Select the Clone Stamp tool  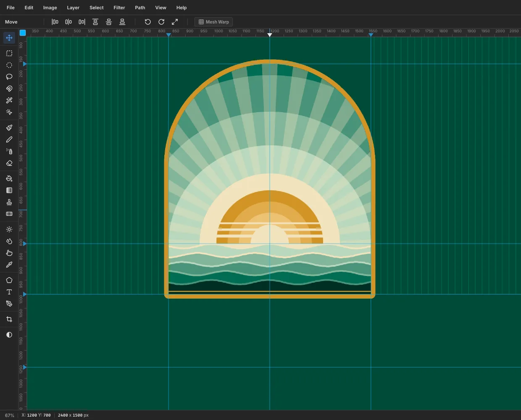pyautogui.click(x=9, y=202)
